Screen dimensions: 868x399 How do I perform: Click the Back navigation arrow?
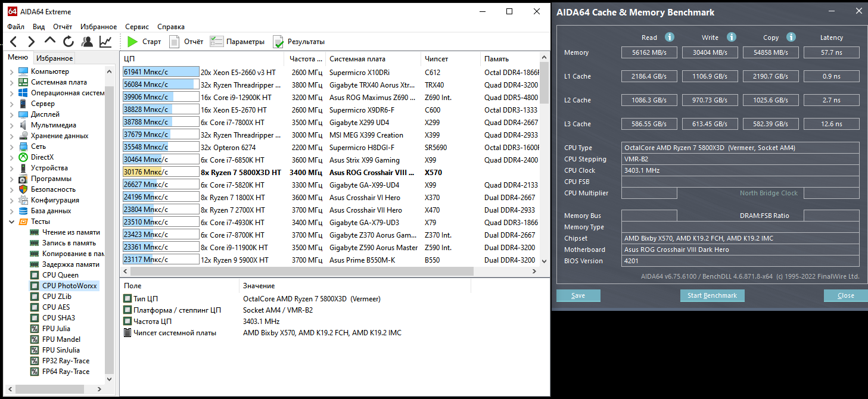[14, 42]
